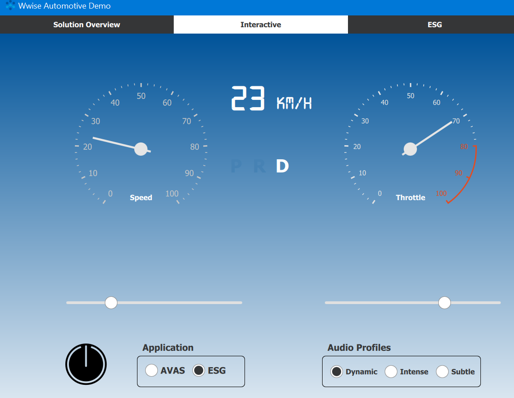Select the AVAS application radio button
Screen dimensions: 514x398
pyautogui.click(x=151, y=370)
